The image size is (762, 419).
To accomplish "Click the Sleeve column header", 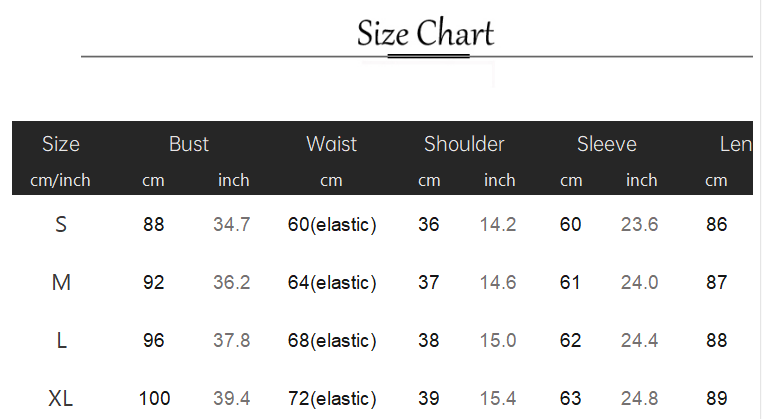I will click(x=606, y=144).
